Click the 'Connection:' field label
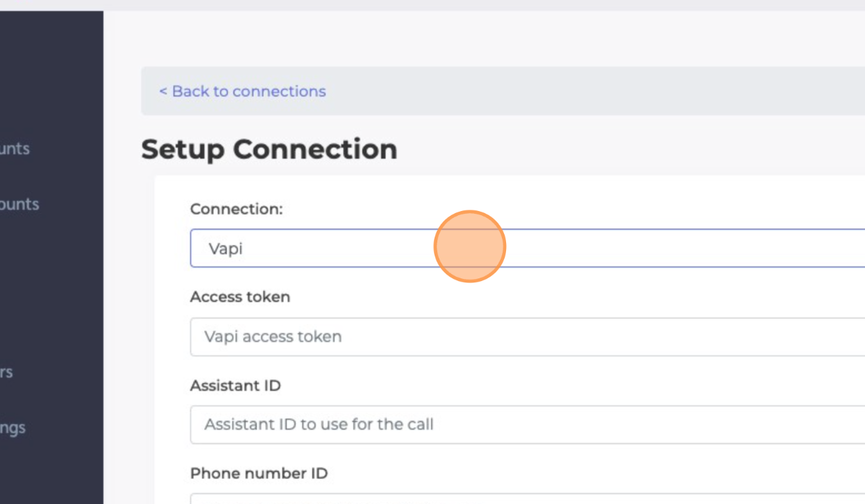 tap(236, 209)
